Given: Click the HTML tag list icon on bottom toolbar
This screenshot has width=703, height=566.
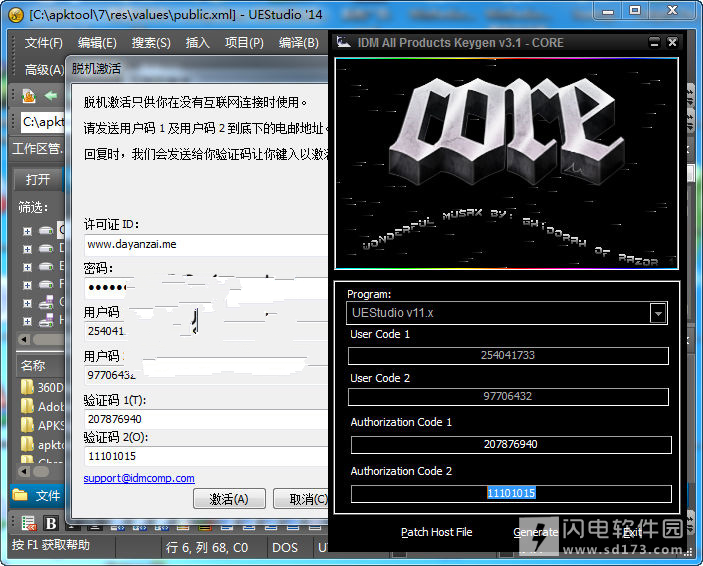Looking at the screenshot, I should [29, 523].
